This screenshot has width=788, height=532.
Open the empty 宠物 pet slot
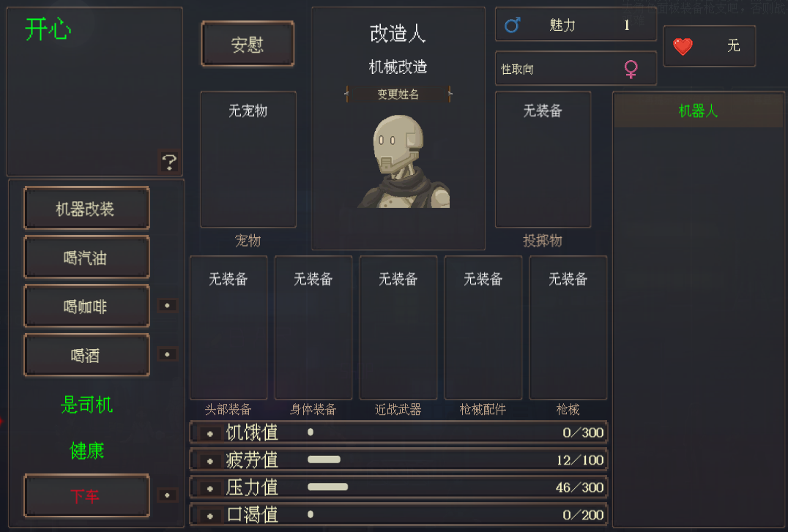click(248, 160)
